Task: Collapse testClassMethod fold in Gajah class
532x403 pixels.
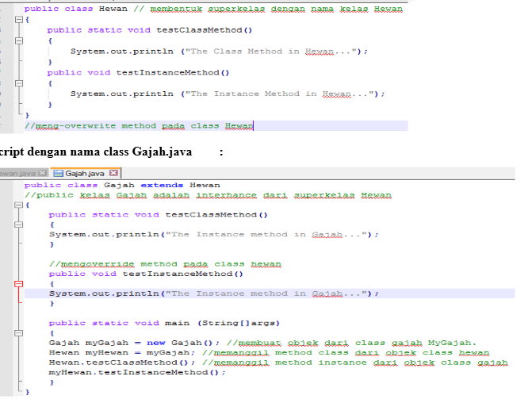Action: (19, 225)
